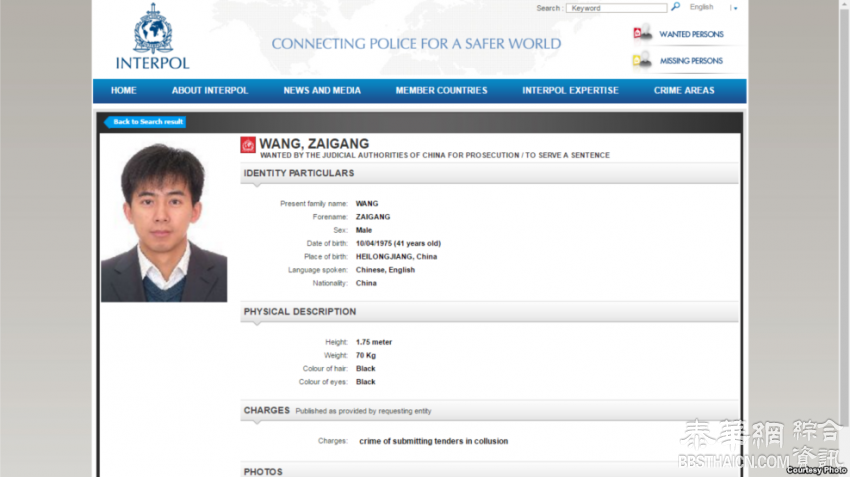Click the Back to Search result button

pos(146,122)
